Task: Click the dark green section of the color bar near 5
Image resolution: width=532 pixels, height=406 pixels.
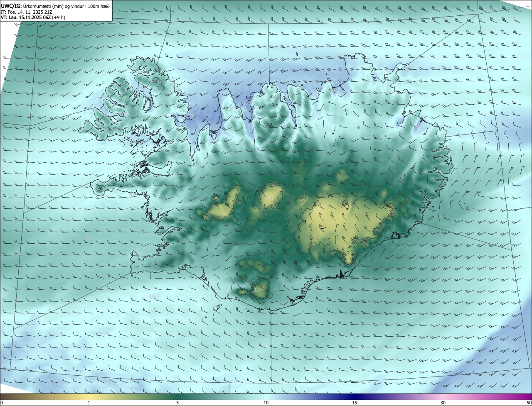Action: click(x=177, y=397)
